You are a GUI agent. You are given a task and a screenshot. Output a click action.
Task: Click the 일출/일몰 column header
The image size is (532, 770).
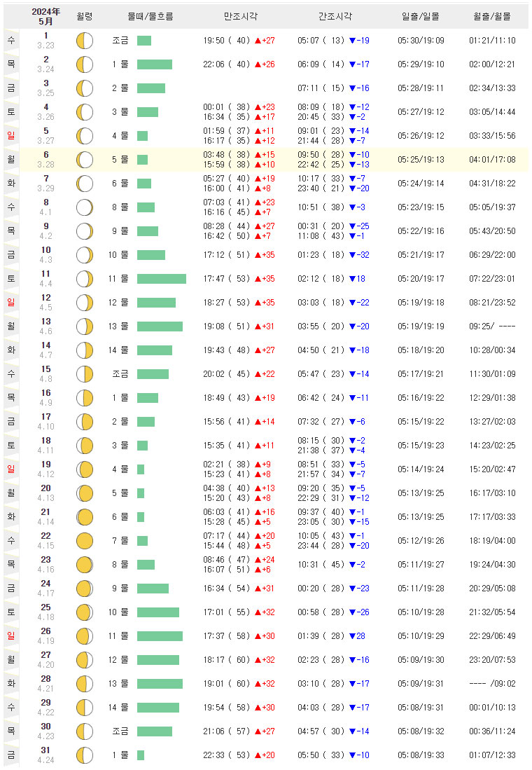point(421,15)
